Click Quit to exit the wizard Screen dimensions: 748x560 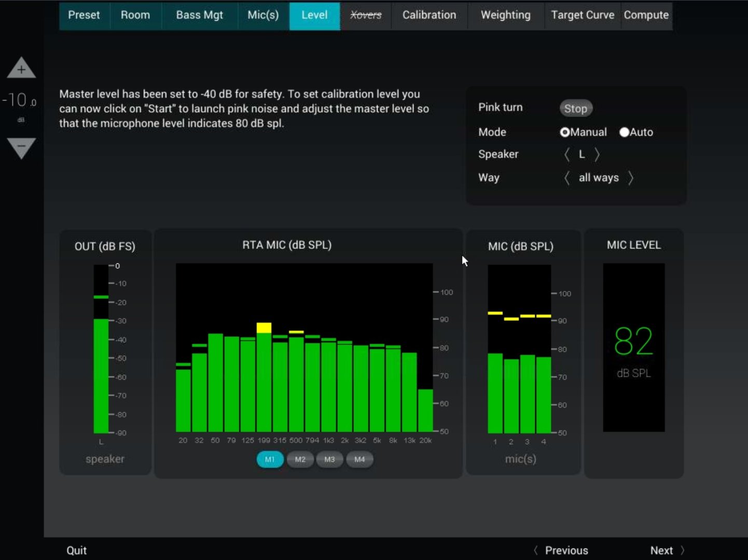[x=76, y=550]
